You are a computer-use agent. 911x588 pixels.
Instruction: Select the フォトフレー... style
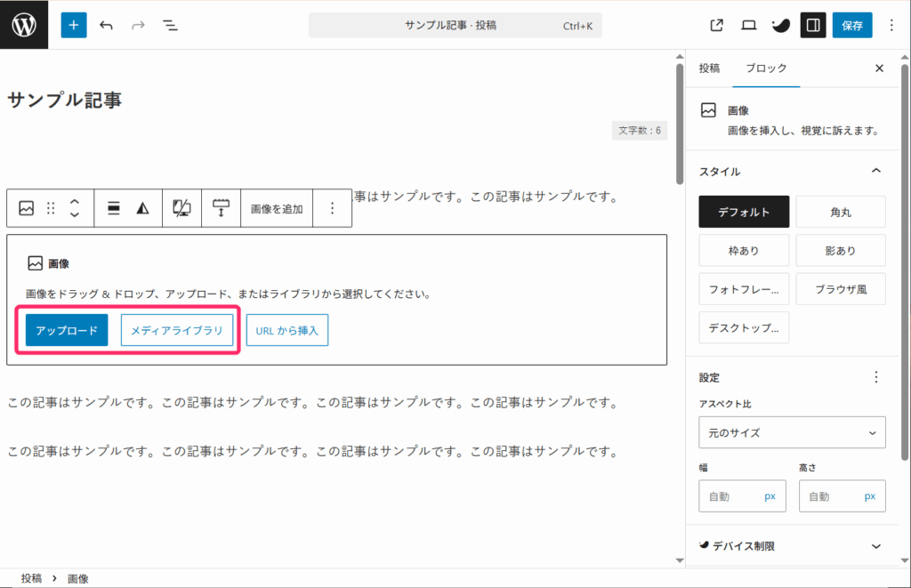click(744, 289)
